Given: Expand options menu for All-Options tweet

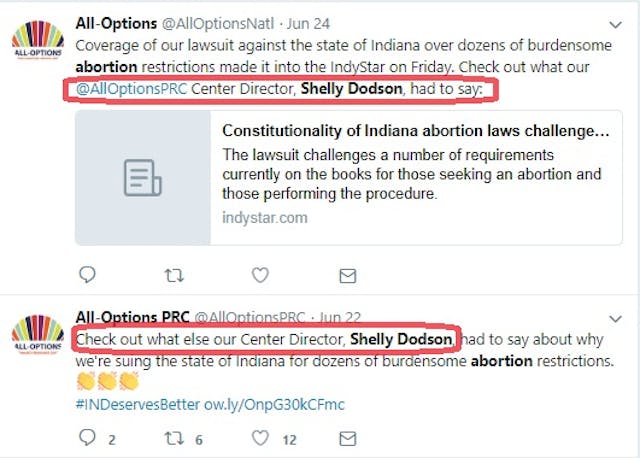Looking at the screenshot, I should coord(615,22).
